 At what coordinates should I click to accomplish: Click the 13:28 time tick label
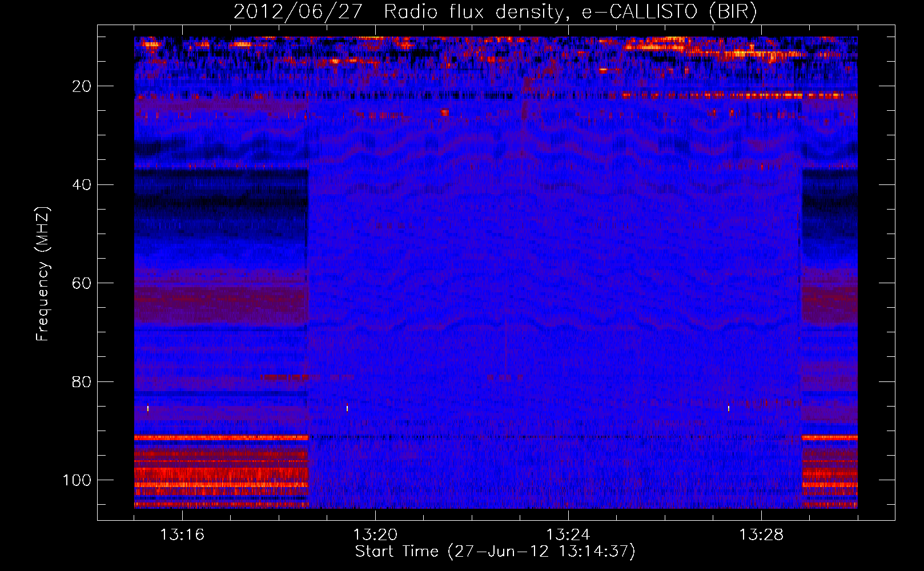[761, 535]
